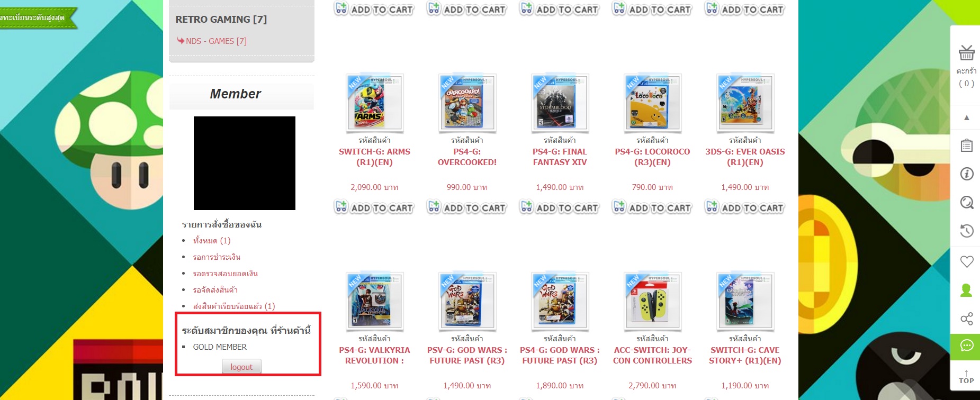980x400 pixels.
Task: Jump to TOP using the sidebar arrow
Action: (x=966, y=376)
